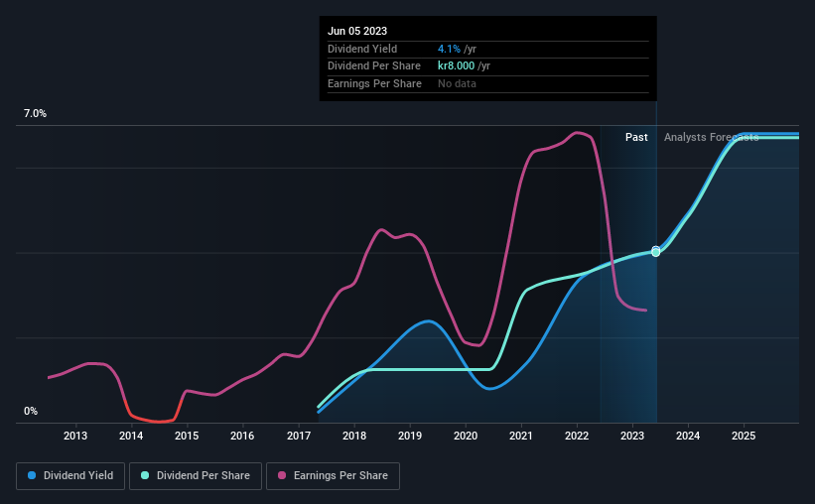Click the Jun 05 2023 tooltip date
Image resolution: width=815 pixels, height=504 pixels.
[x=357, y=31]
